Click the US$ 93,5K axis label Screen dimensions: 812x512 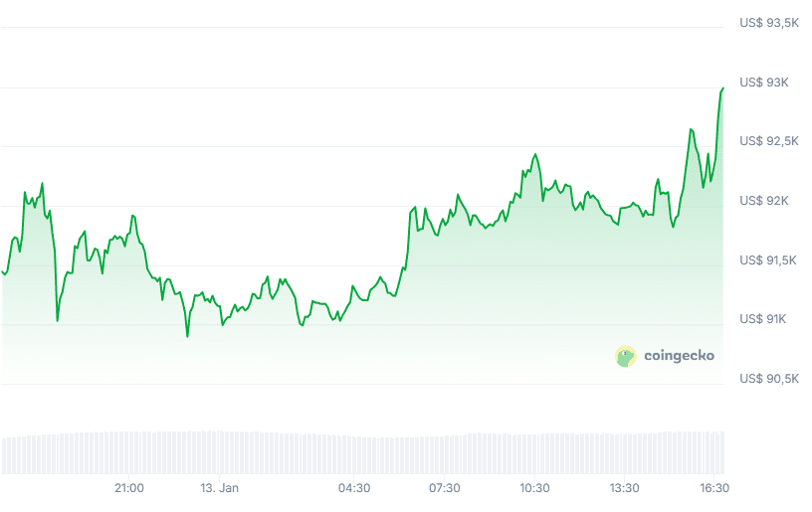[x=769, y=22]
